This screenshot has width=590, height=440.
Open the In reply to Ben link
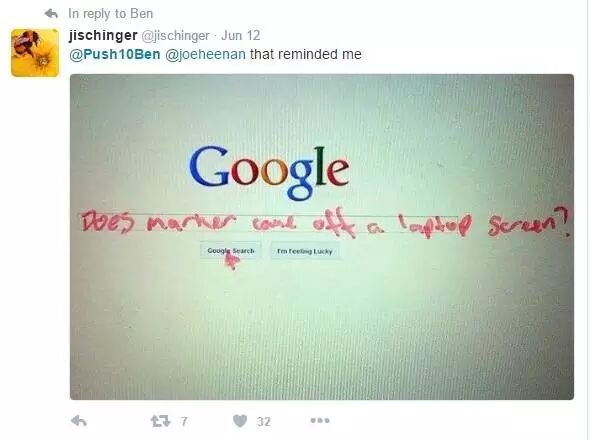coord(111,14)
